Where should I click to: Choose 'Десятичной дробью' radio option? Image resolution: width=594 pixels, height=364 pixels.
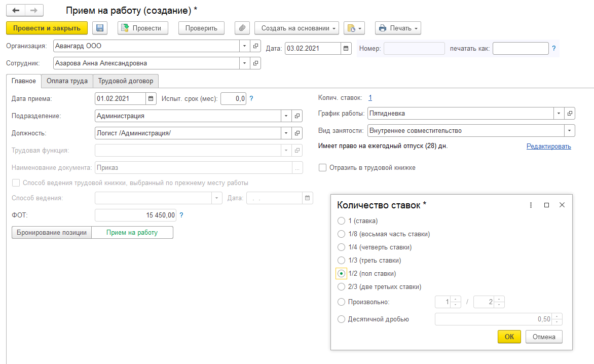pyautogui.click(x=341, y=319)
